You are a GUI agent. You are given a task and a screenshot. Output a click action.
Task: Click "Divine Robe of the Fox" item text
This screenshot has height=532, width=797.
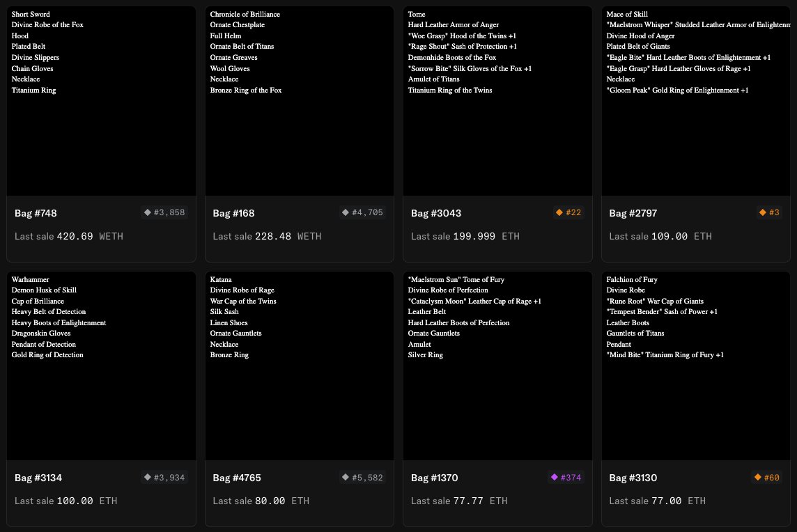[47, 25]
